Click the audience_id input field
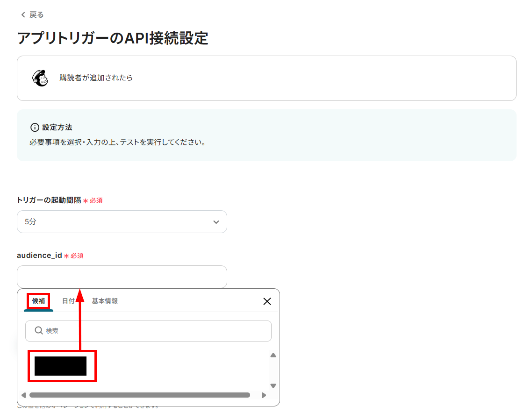This screenshot has height=413, width=532. (x=122, y=277)
